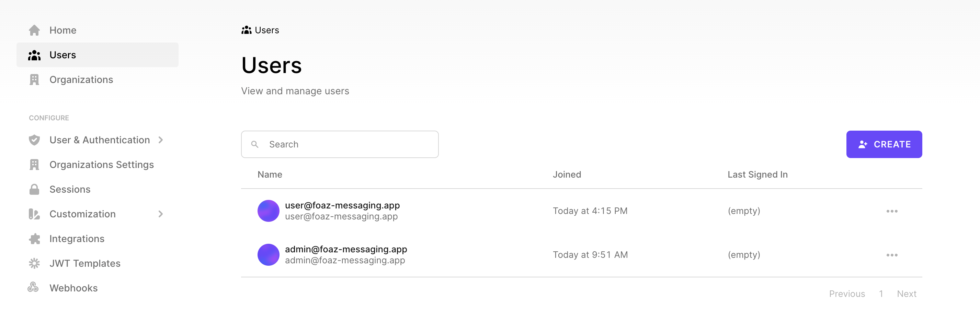Click the JWT Templates starburst icon
Image resolution: width=980 pixels, height=312 pixels.
pyautogui.click(x=34, y=263)
